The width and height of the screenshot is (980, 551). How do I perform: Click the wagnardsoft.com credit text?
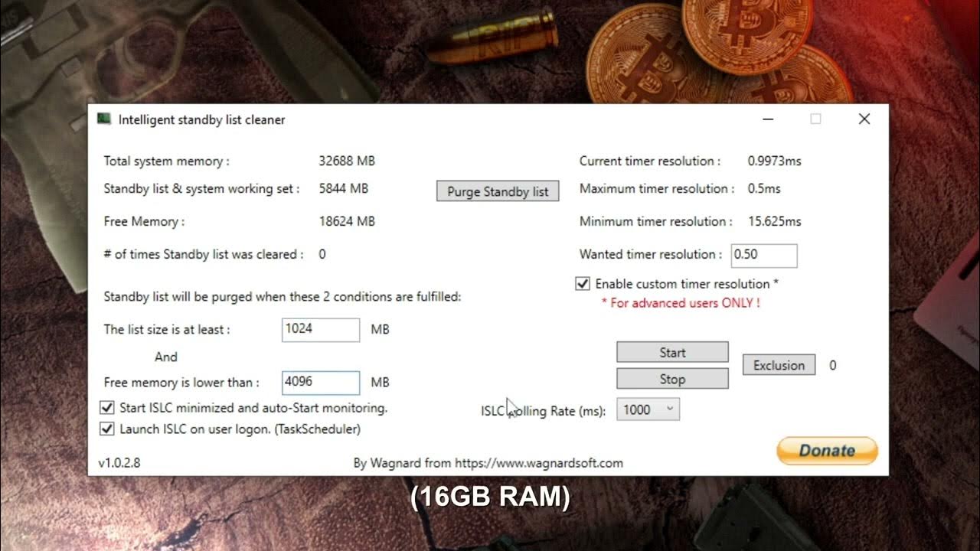pyautogui.click(x=488, y=463)
